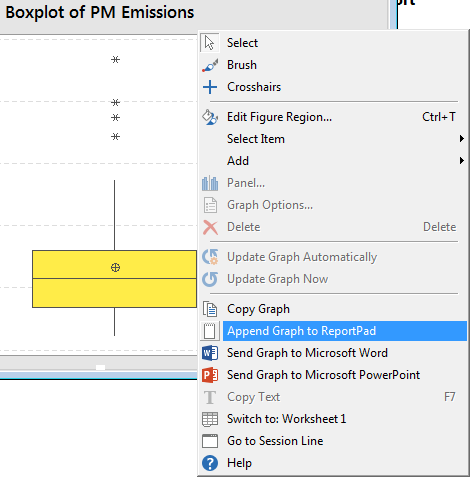Click the blue Help question mark icon
Image resolution: width=470 pixels, height=478 pixels.
click(x=210, y=463)
